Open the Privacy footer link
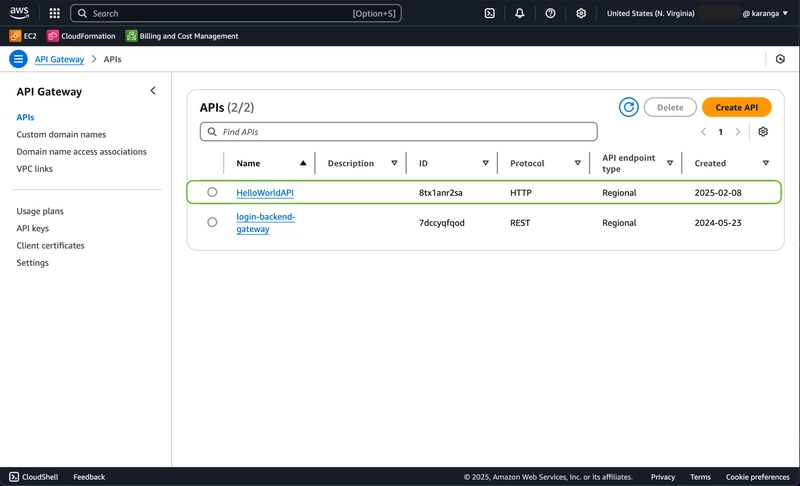Viewport: 800px width, 486px height. (x=663, y=477)
